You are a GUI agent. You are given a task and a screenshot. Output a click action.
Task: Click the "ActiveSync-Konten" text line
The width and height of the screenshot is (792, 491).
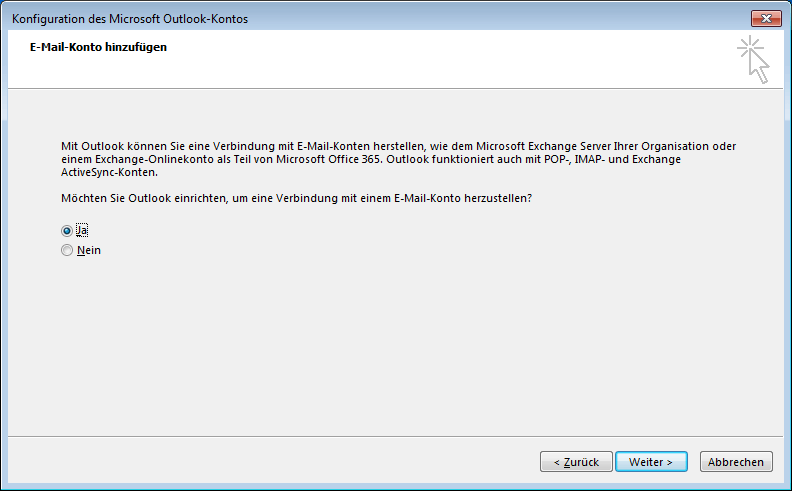pyautogui.click(x=110, y=172)
